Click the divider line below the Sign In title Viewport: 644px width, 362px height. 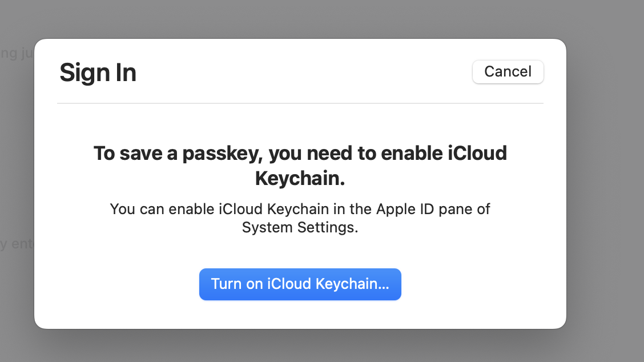300,103
